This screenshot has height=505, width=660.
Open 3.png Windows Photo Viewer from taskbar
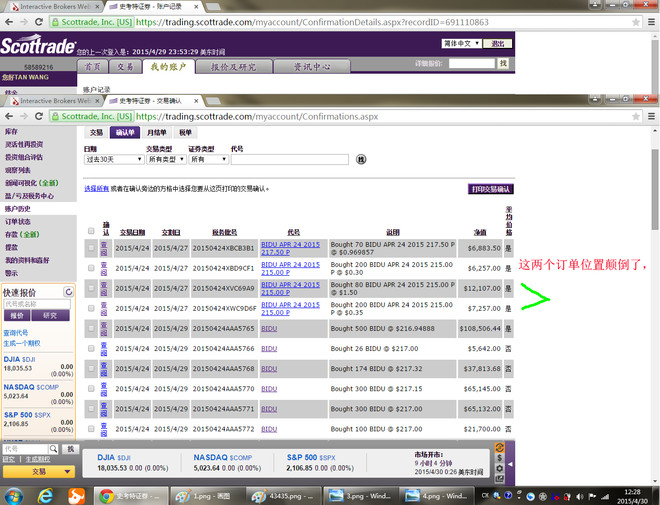pyautogui.click(x=359, y=496)
